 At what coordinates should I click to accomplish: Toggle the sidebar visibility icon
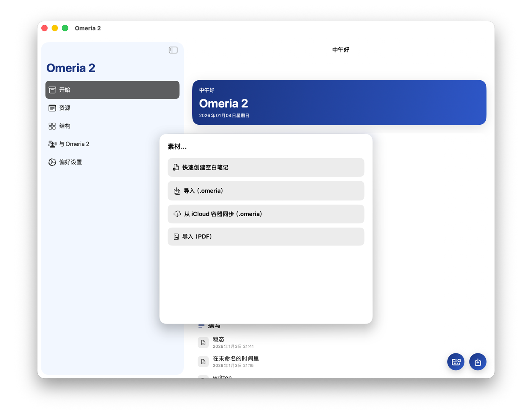173,50
